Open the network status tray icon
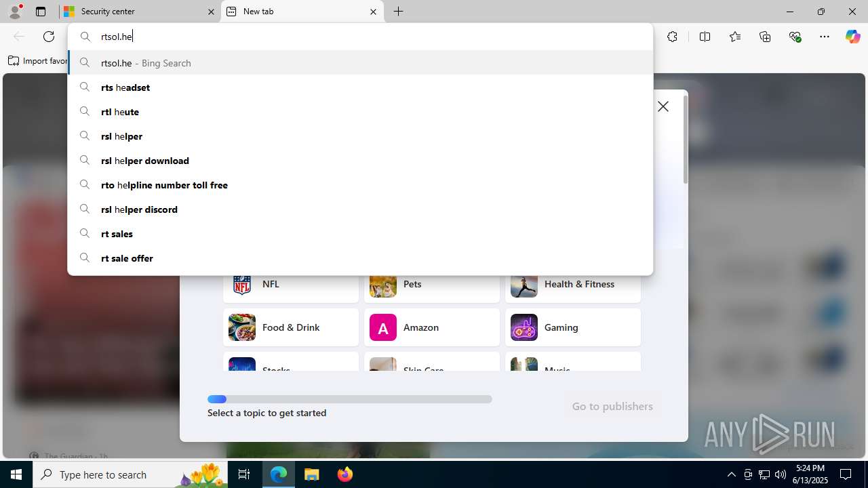Image resolution: width=868 pixels, height=488 pixels. (764, 474)
